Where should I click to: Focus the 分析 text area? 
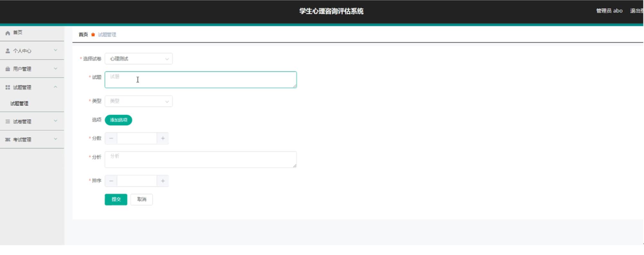201,160
